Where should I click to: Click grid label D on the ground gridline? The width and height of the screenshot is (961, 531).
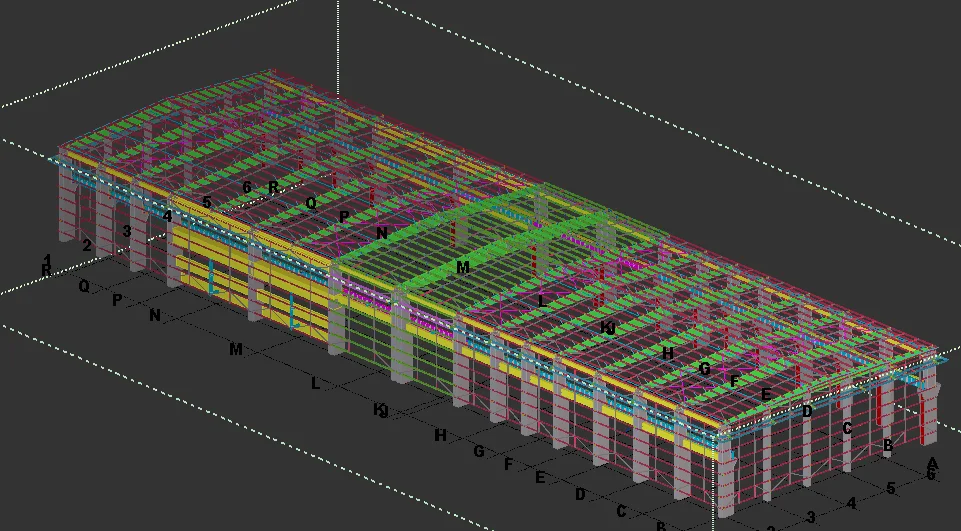(x=580, y=494)
